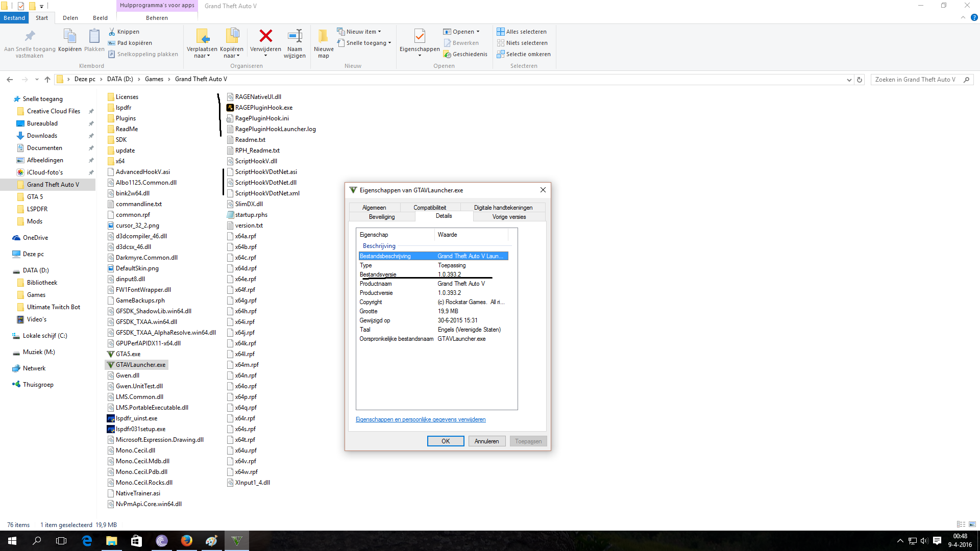Click Nieuwe map folder icon
The width and height of the screenshot is (980, 551).
point(323,36)
